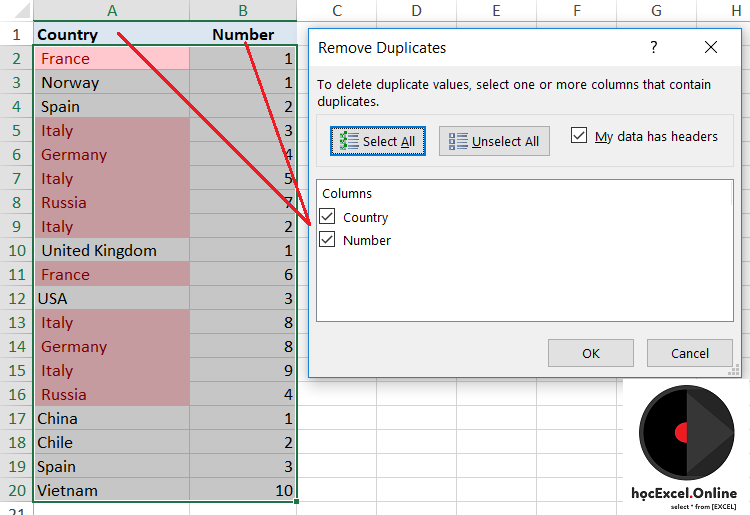Toggle My data has headers checkbox
The image size is (750, 515).
[x=579, y=136]
